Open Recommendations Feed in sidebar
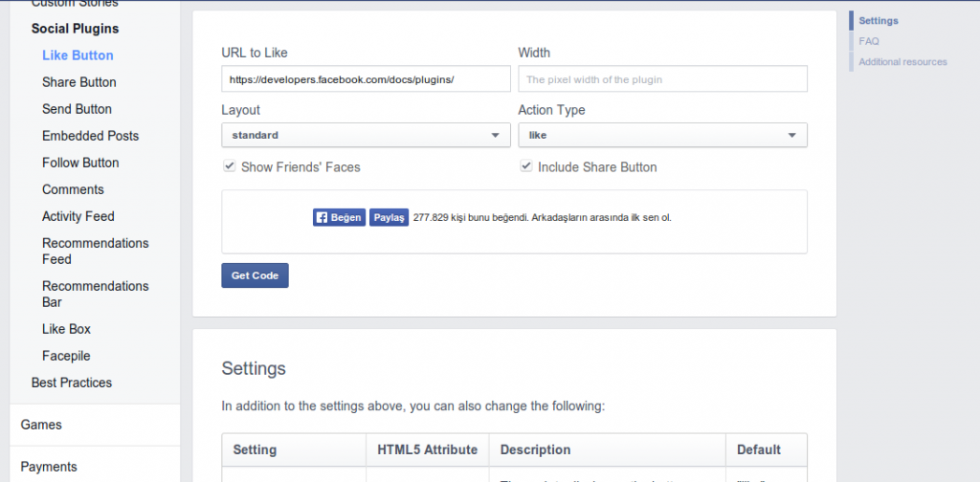 (x=95, y=251)
